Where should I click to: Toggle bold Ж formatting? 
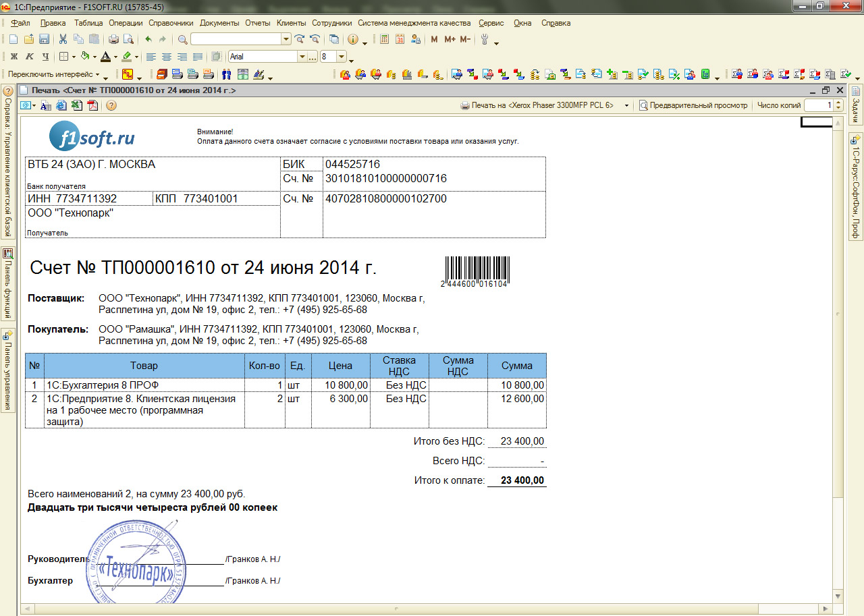click(13, 57)
